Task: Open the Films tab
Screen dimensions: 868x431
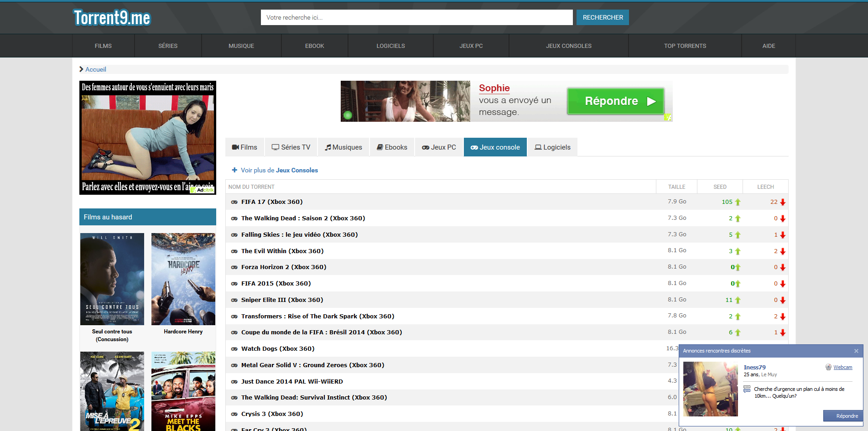Action: coord(244,147)
